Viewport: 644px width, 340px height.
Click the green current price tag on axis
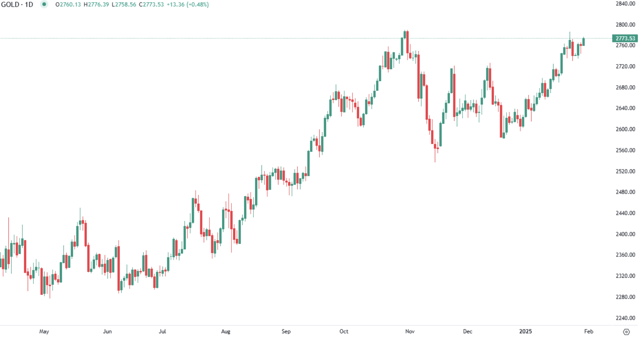coord(625,39)
